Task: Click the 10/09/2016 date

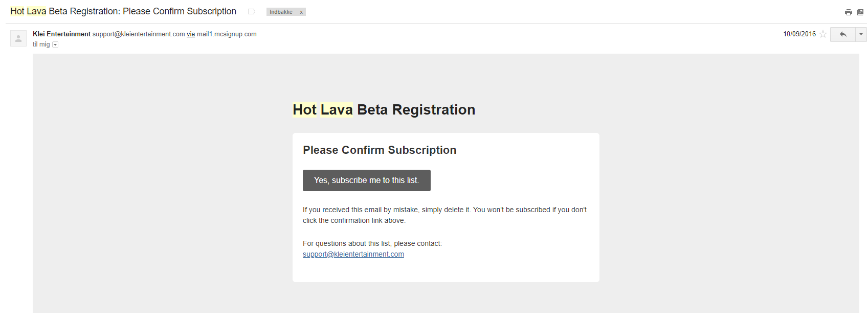Action: (x=799, y=34)
